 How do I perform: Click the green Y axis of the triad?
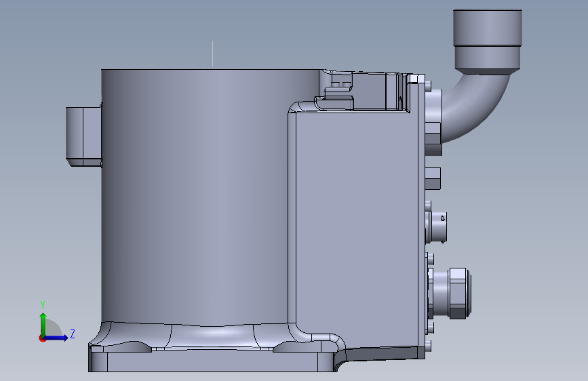(43, 325)
